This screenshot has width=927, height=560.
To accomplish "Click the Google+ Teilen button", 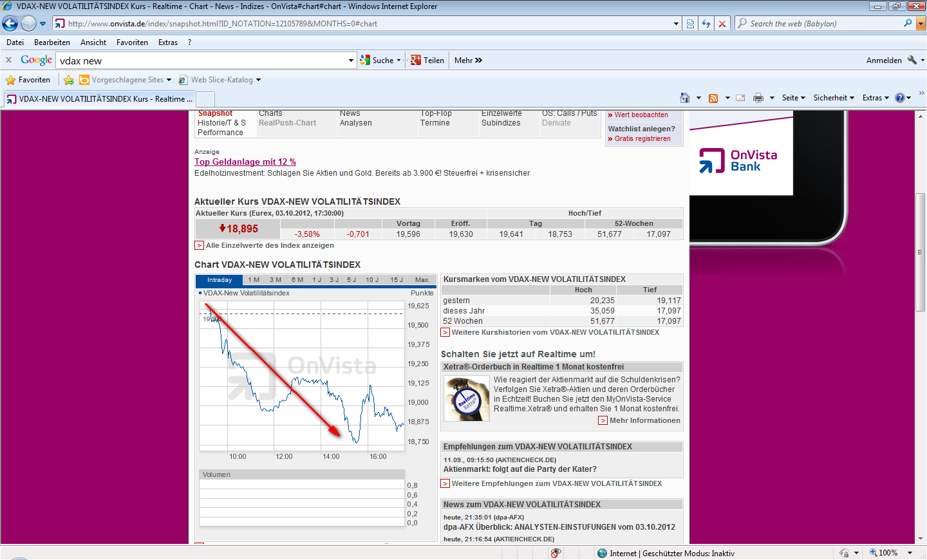I will [427, 61].
